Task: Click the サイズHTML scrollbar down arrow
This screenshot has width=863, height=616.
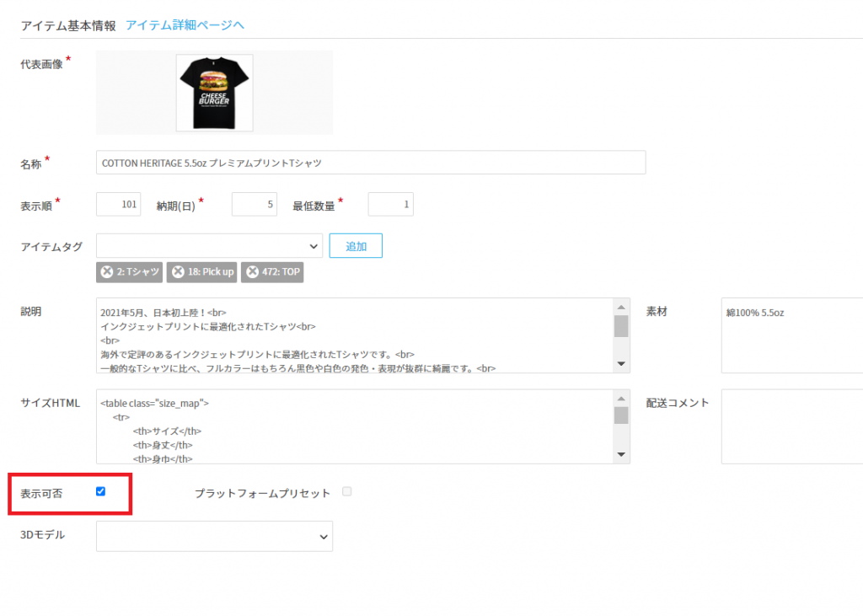Action: pos(621,454)
